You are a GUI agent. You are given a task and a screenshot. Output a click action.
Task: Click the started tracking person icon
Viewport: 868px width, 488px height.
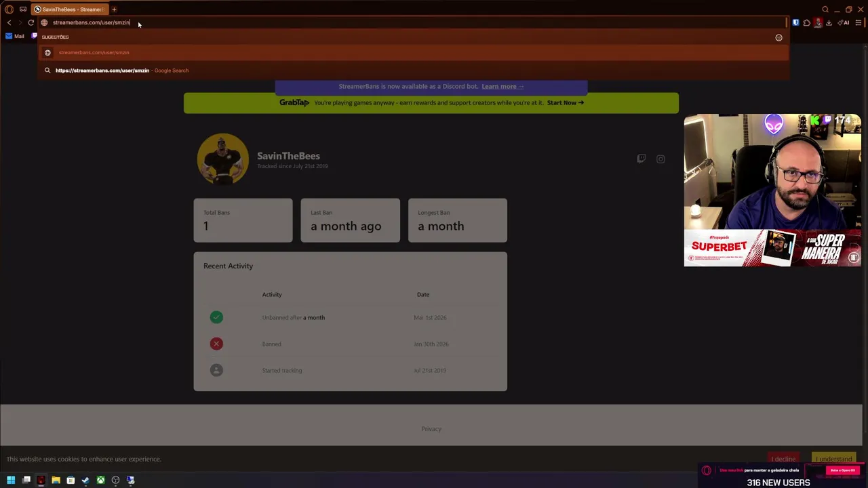click(x=216, y=370)
